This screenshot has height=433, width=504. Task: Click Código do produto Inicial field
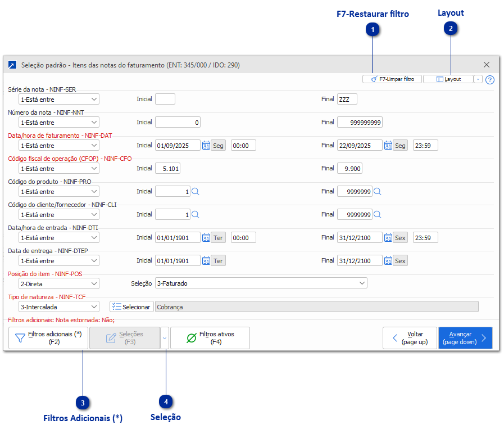pos(172,191)
